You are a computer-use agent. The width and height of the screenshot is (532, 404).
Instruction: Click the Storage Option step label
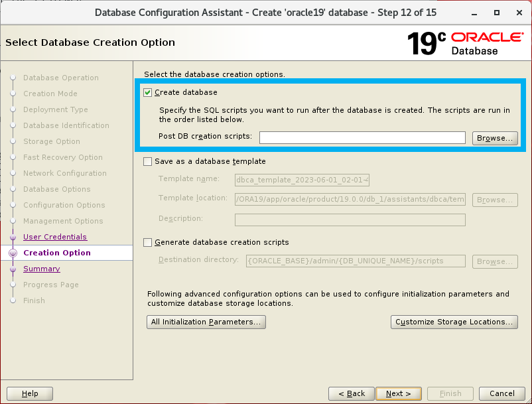52,141
